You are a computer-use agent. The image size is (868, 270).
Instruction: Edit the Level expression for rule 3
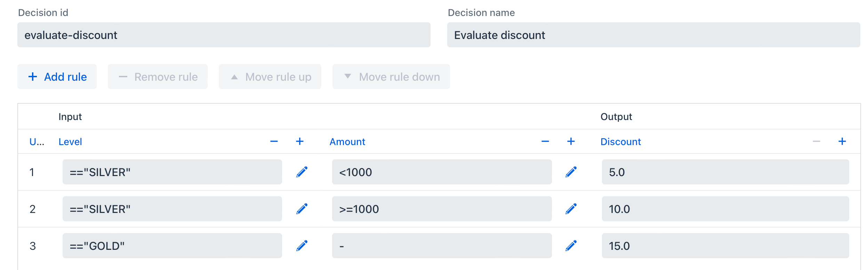coord(302,245)
